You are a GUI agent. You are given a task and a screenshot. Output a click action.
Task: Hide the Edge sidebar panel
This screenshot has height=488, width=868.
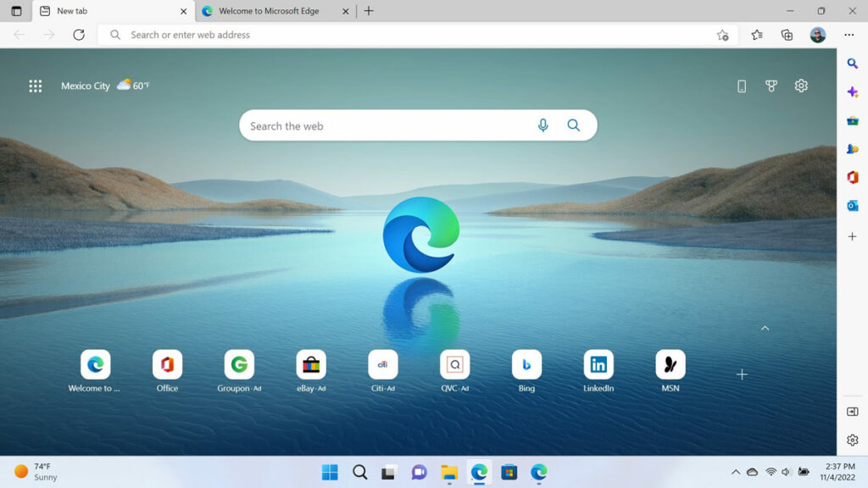point(853,412)
